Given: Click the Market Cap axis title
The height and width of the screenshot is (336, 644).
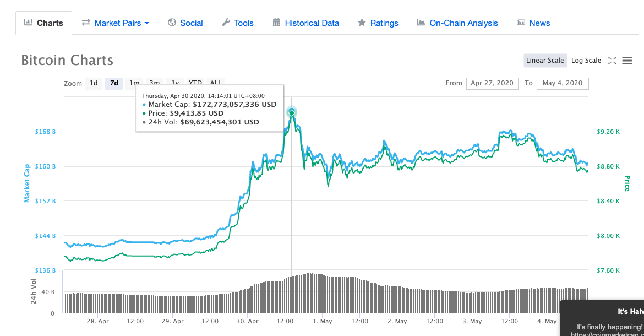Looking at the screenshot, I should [x=27, y=183].
